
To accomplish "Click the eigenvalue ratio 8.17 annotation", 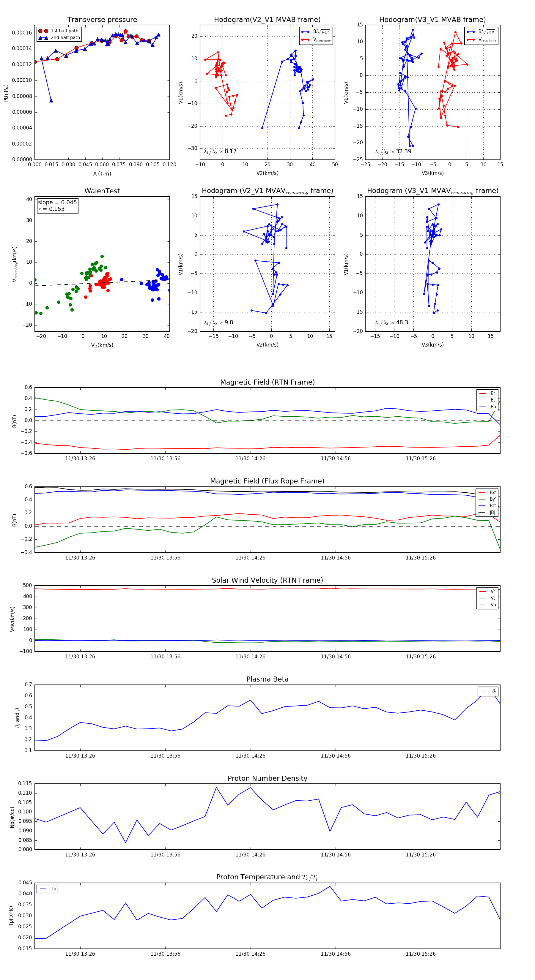I will tap(220, 151).
